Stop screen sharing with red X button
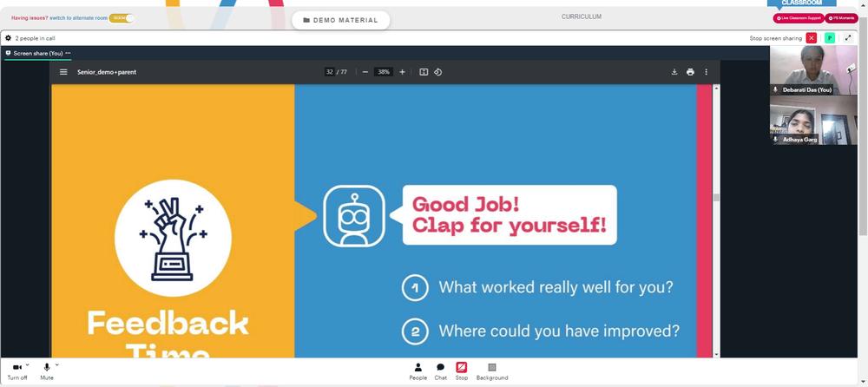The width and height of the screenshot is (868, 387). (811, 38)
